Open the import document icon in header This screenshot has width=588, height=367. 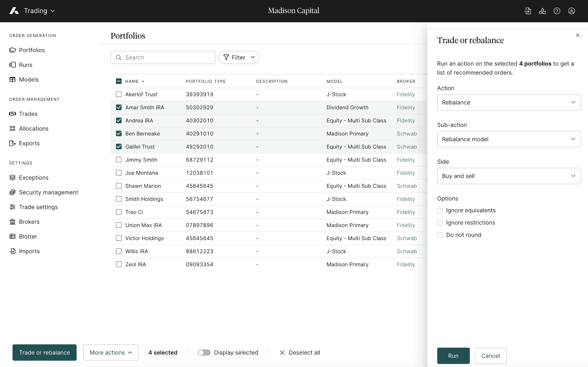[x=528, y=11]
